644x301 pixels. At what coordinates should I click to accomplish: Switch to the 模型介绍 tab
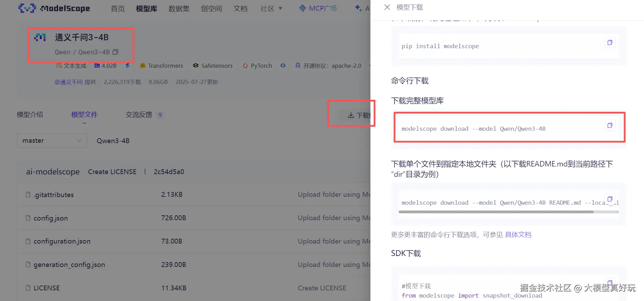30,115
